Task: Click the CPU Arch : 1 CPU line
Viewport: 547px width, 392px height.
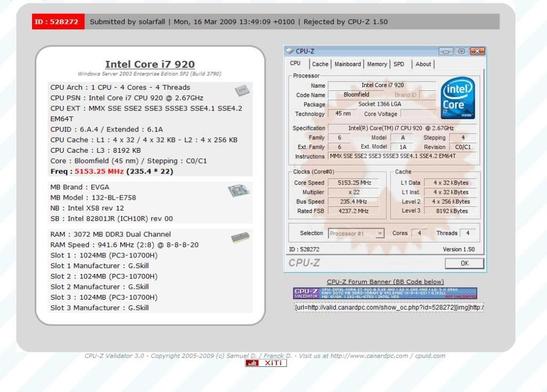Action: (x=120, y=88)
